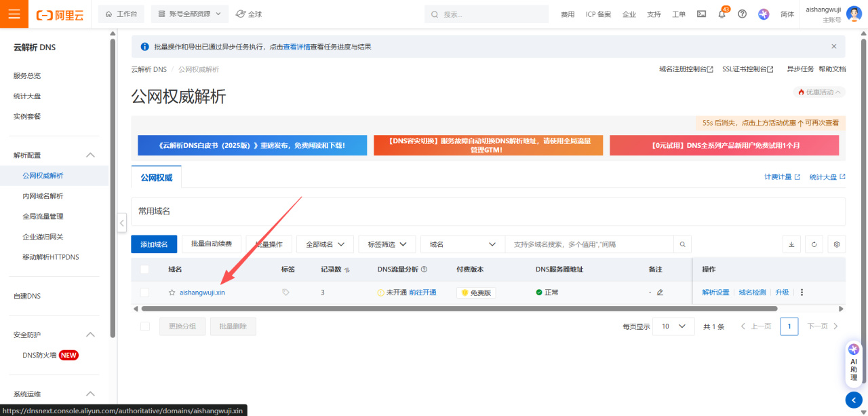Check the aishangwuji.xin row checkbox

tap(144, 292)
